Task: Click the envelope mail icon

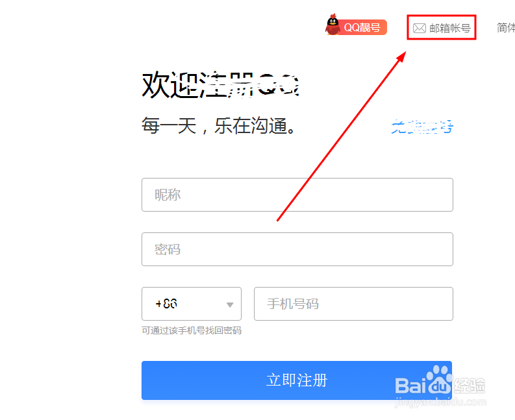Action: coord(420,29)
